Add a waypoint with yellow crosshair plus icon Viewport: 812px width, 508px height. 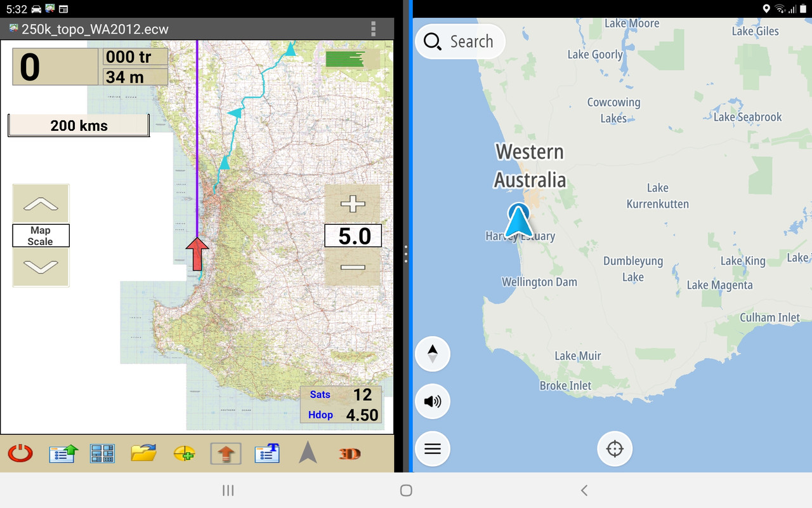coord(184,453)
